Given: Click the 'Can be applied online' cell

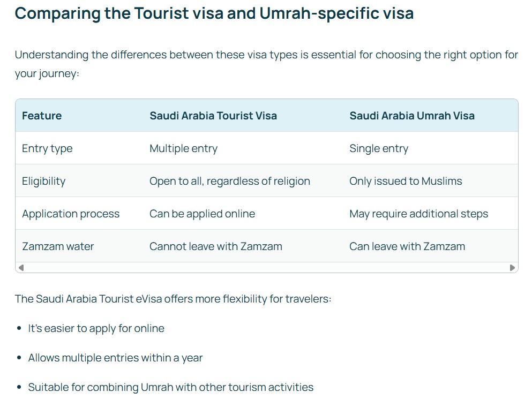Looking at the screenshot, I should tap(201, 214).
